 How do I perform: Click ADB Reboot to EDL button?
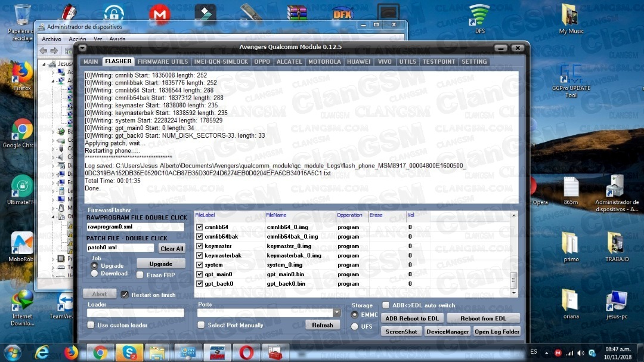point(412,318)
